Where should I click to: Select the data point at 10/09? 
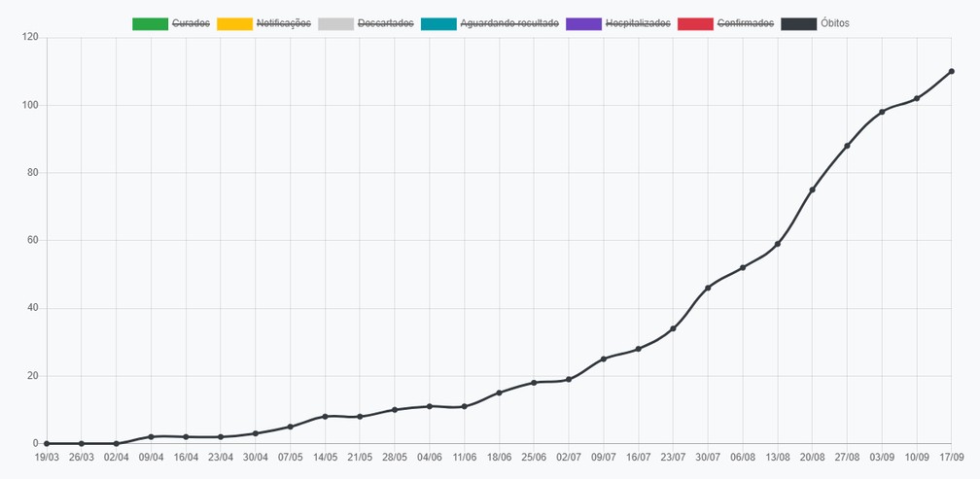tap(917, 98)
